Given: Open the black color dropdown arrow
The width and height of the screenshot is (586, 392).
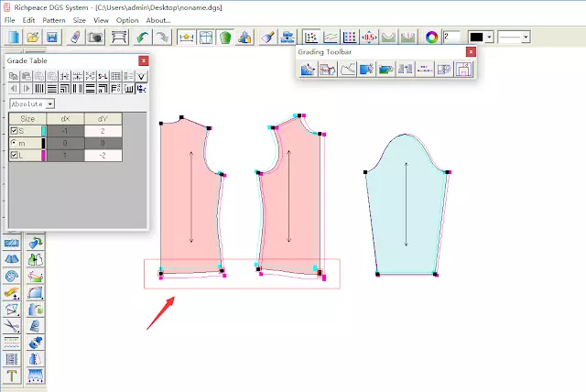Looking at the screenshot, I should [489, 38].
